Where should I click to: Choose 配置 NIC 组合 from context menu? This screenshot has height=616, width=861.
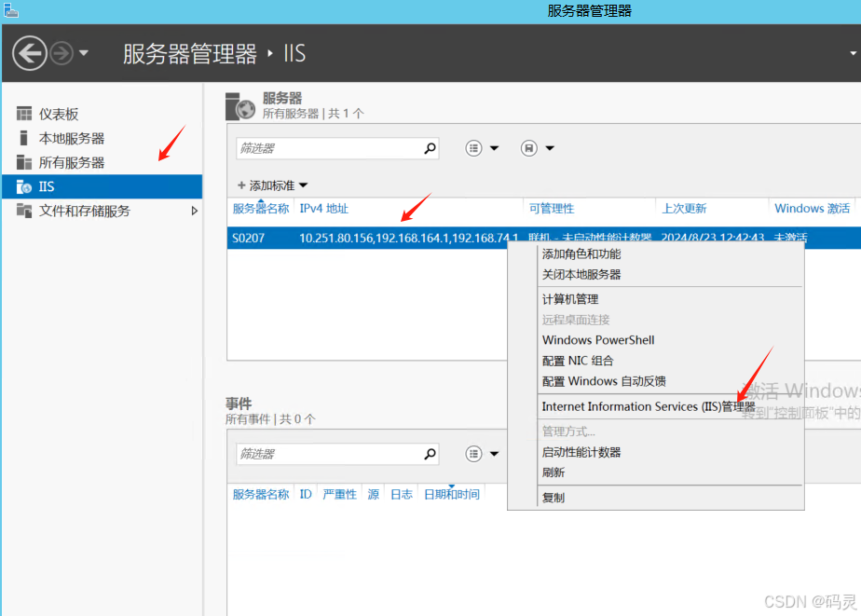point(578,361)
